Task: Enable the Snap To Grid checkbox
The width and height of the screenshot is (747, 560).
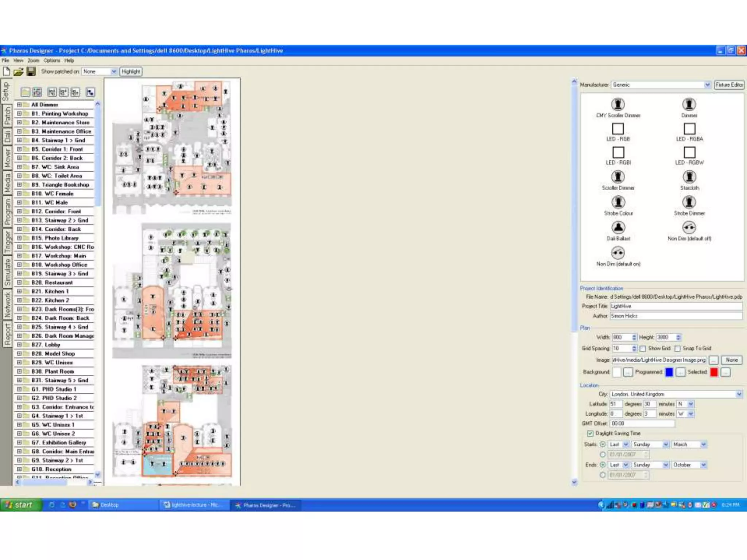Action: point(677,349)
